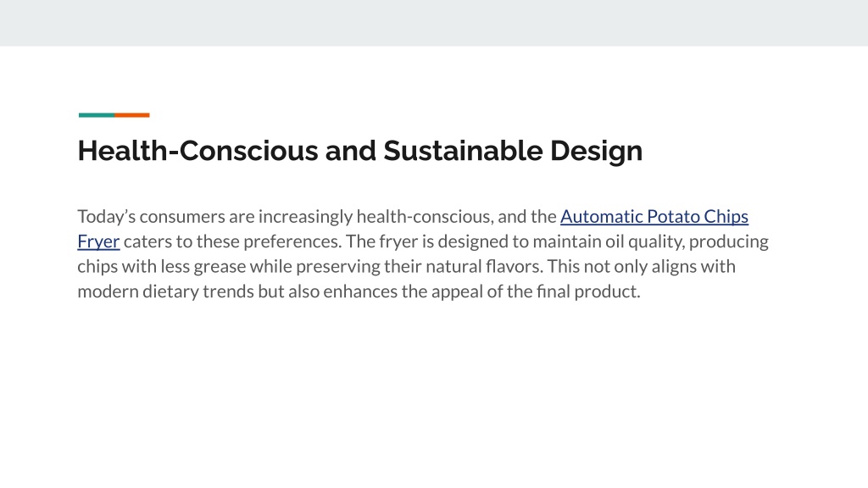Screen dimensions: 868x488
Task: Click the word health-conscious in paragraph
Action: tap(425, 216)
